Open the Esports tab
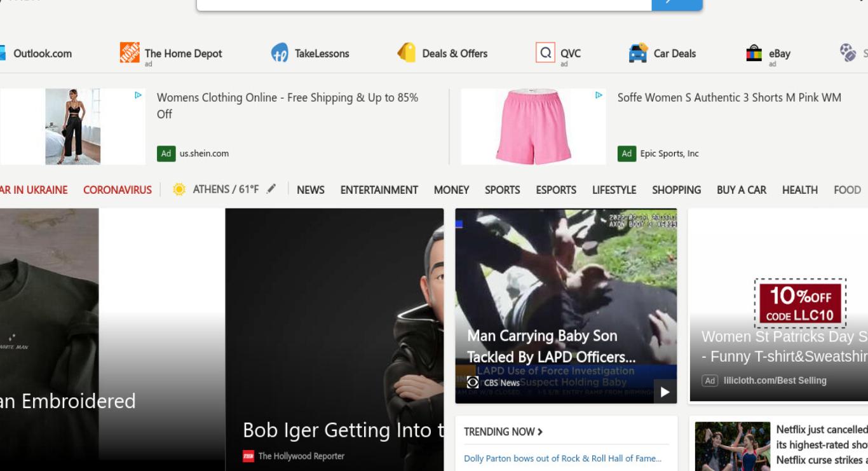The height and width of the screenshot is (471, 868). (556, 189)
